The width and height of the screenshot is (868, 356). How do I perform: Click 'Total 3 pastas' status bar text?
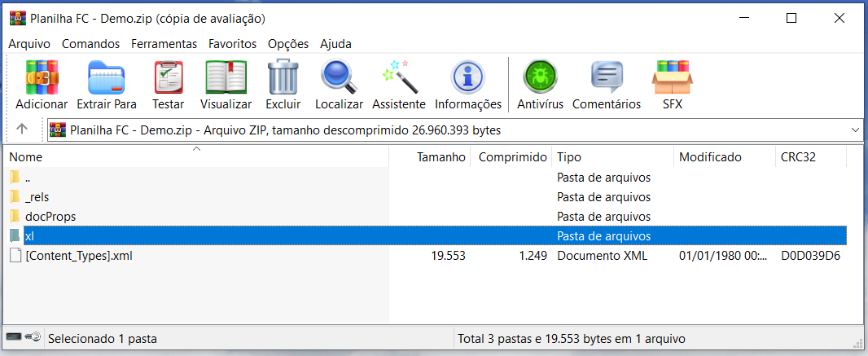(x=572, y=338)
